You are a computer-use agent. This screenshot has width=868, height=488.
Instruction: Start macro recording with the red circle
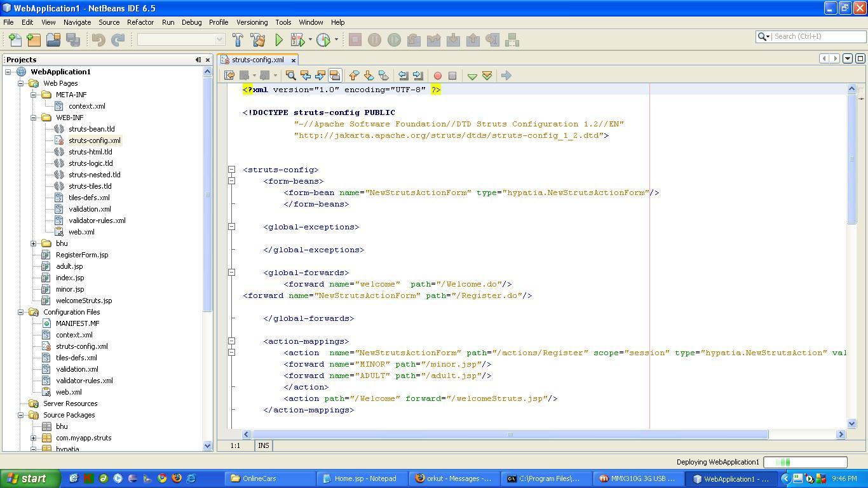(438, 76)
